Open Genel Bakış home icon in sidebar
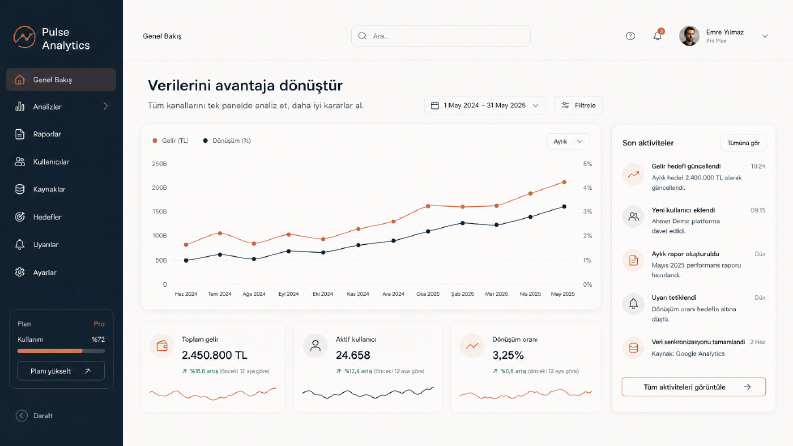793x446 pixels. [x=20, y=80]
